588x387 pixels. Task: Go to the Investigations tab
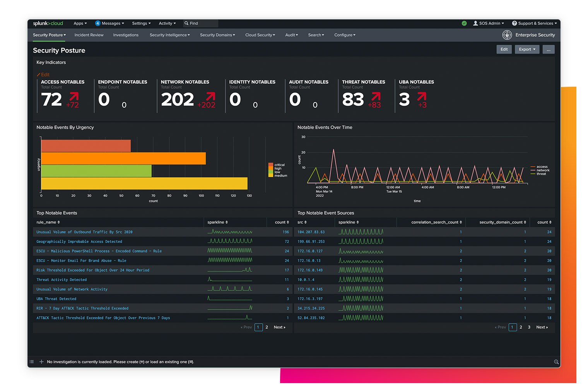pos(126,35)
